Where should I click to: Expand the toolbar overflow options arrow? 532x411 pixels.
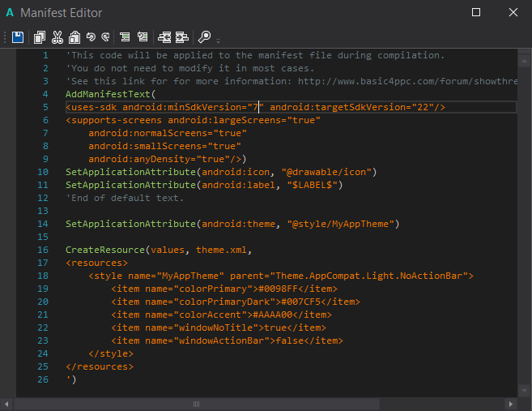coord(219,41)
